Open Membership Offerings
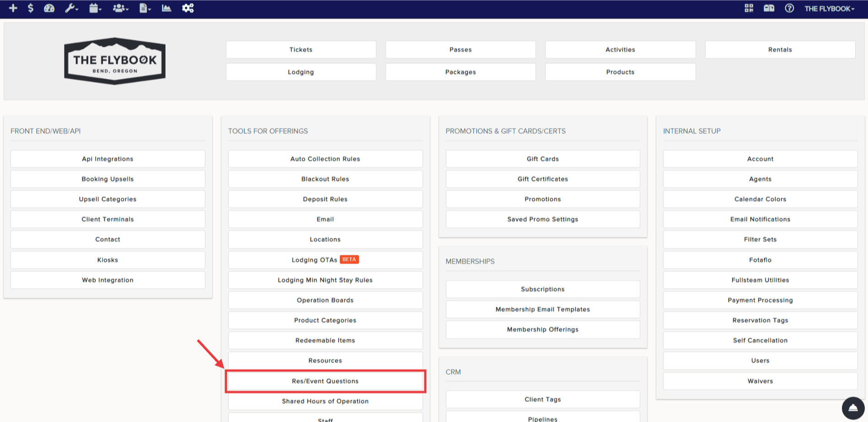868x422 pixels. (543, 330)
